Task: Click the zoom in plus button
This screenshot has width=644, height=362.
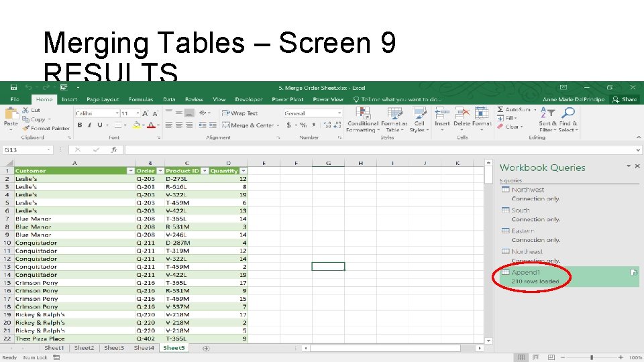Action: point(621,357)
